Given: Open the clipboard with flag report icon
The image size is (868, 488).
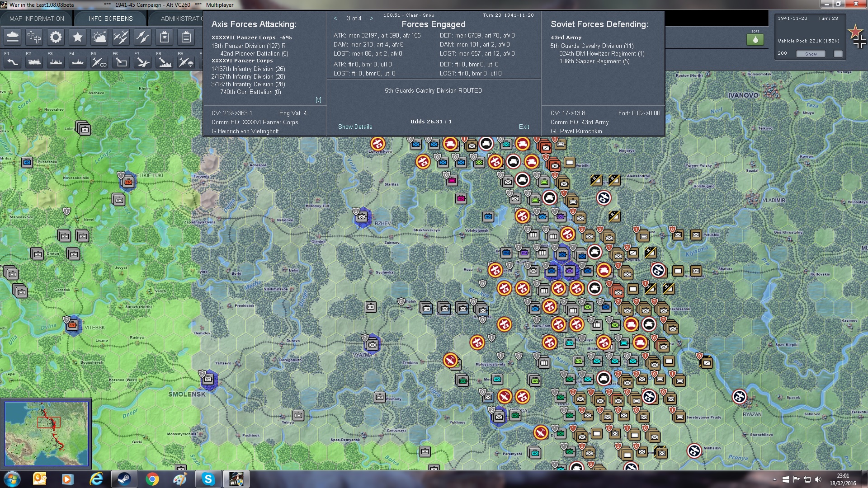Looking at the screenshot, I should point(165,37).
